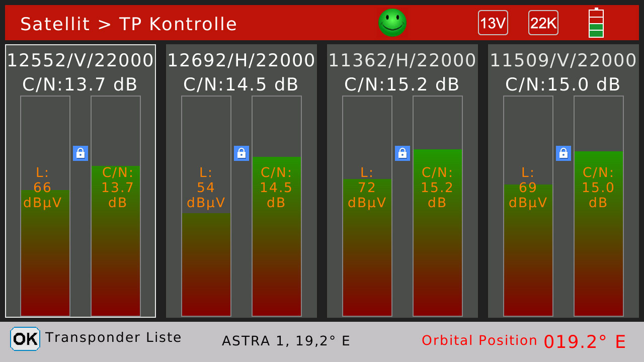The height and width of the screenshot is (362, 644).
Task: Click the 66 dBµV level bar
Action: pyautogui.click(x=45, y=251)
